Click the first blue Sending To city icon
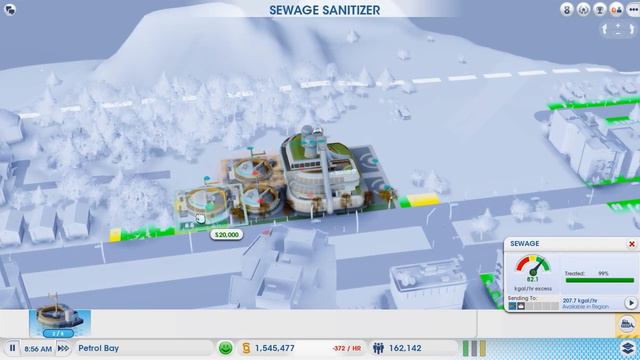 [x=512, y=306]
